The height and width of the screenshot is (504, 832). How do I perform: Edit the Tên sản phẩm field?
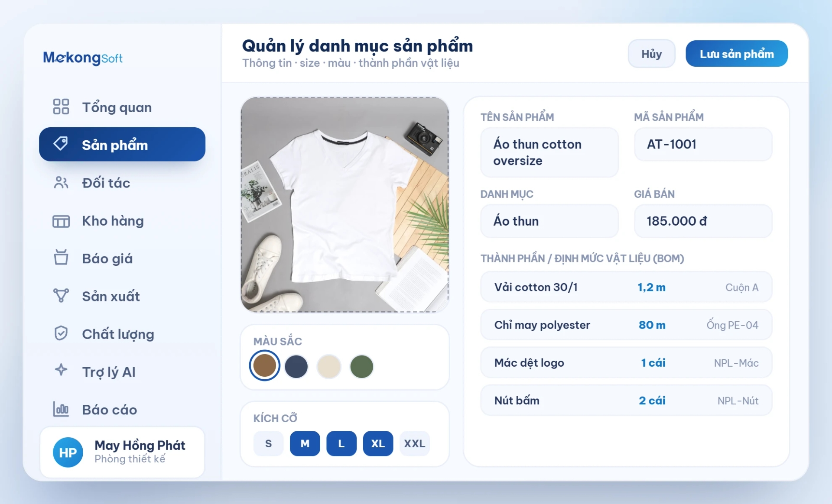549,152
